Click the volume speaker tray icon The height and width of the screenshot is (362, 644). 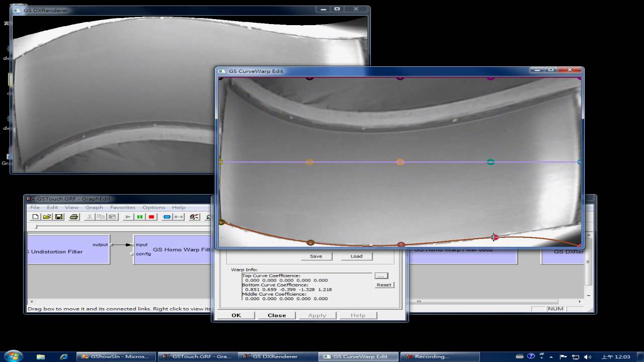coord(588,356)
